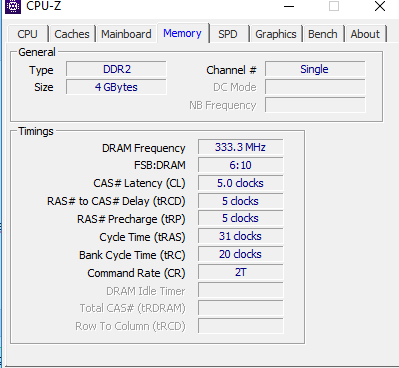This screenshot has width=399, height=368.
Task: Click the memory Type field showing DDR2
Action: point(116,69)
